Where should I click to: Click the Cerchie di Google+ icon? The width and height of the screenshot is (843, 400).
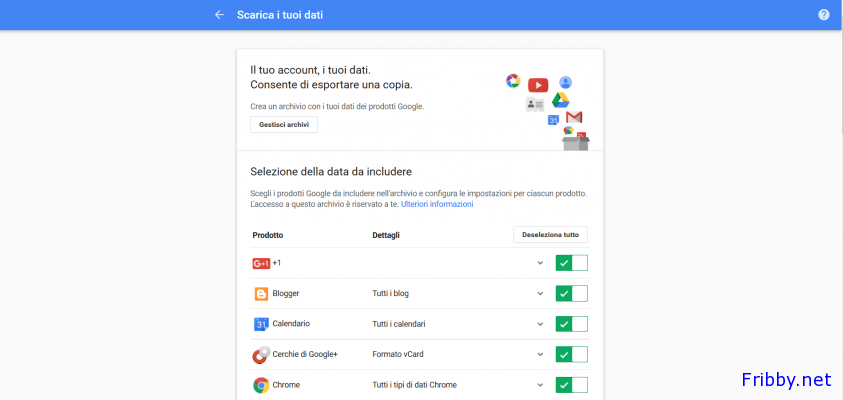click(261, 355)
